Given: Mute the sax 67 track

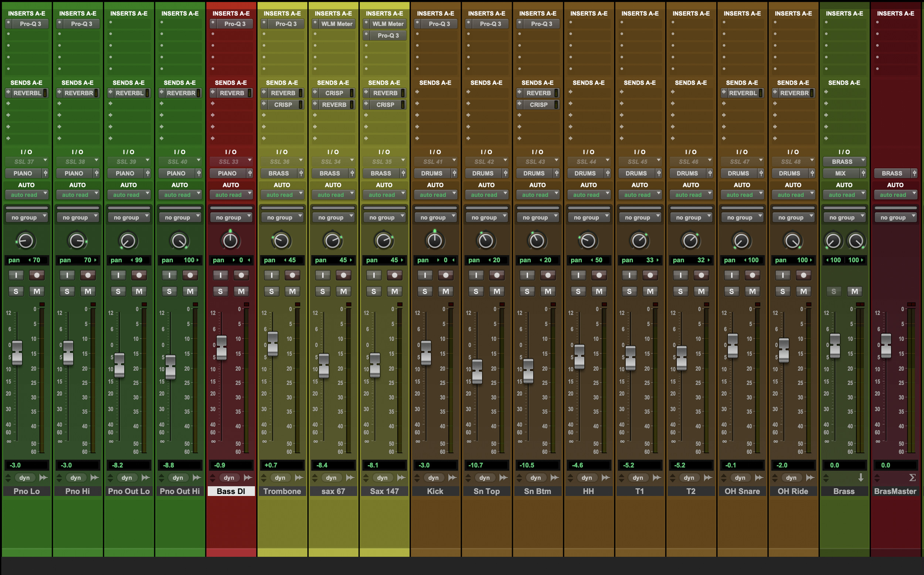Looking at the screenshot, I should (x=343, y=291).
